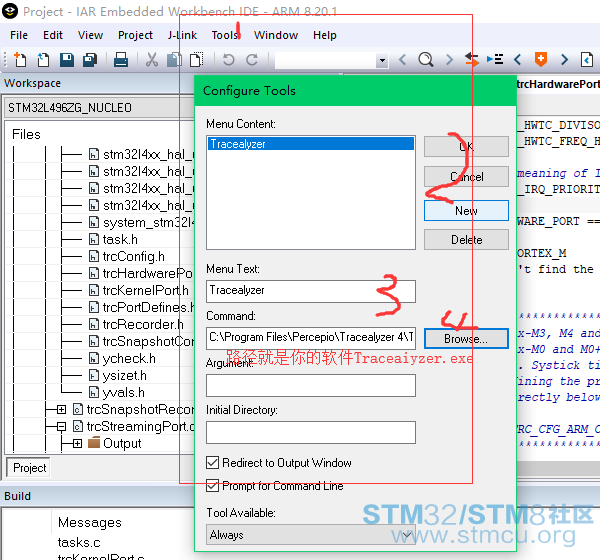The width and height of the screenshot is (600, 560).
Task: Click the Redo arrow icon
Action: [251, 60]
